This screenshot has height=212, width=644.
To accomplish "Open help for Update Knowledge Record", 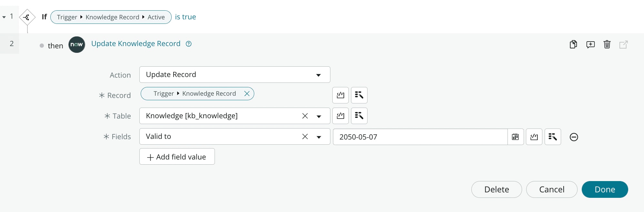I will [189, 44].
